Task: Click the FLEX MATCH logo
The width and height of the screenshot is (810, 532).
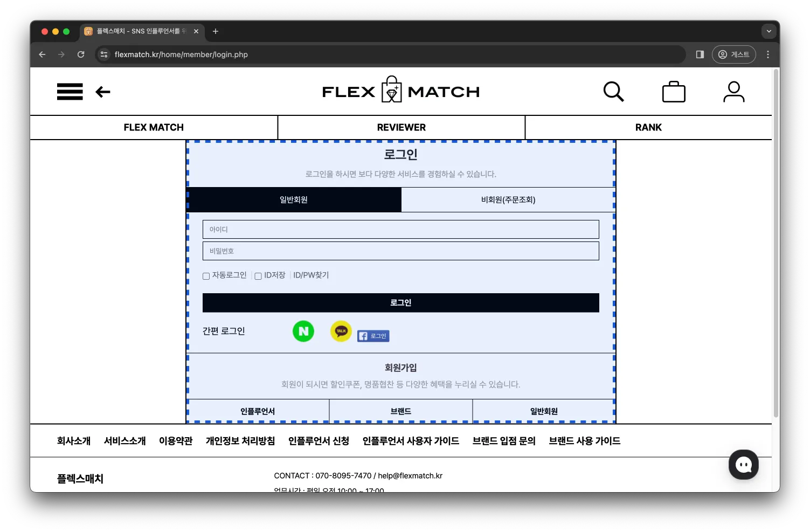Action: tap(401, 91)
